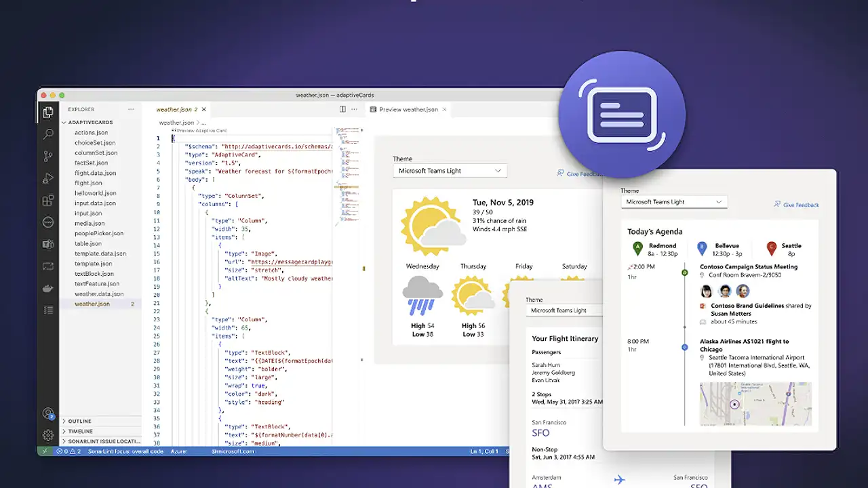Open the Run and Debug view

coord(48,178)
